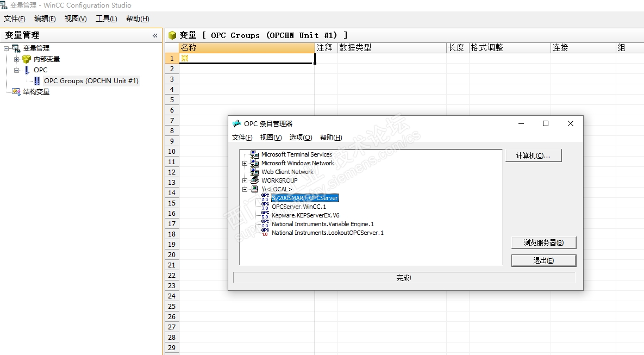Click OPC icon beside Kepware.KEPServerEX.V6
Viewport: 644px width, 355px height.
click(265, 215)
